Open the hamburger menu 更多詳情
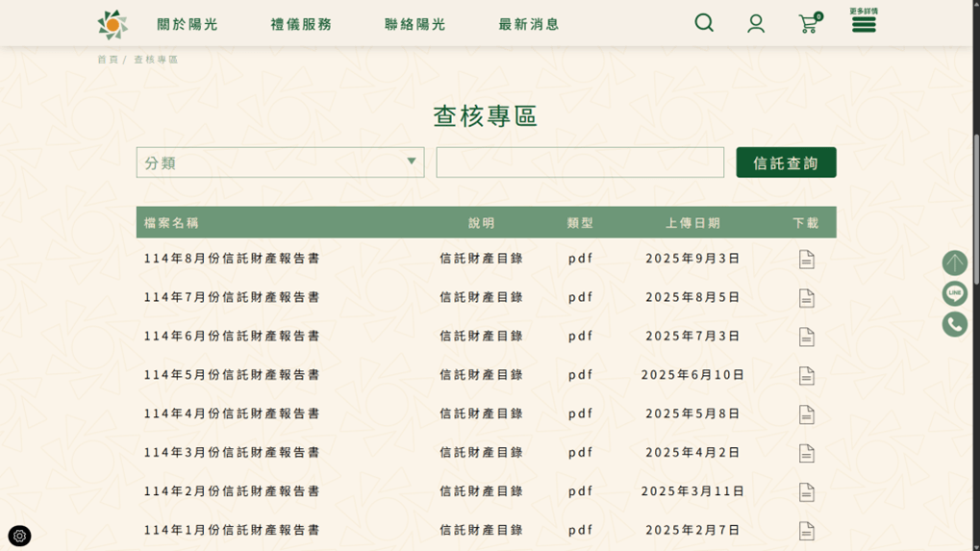This screenshot has width=980, height=551. (863, 23)
